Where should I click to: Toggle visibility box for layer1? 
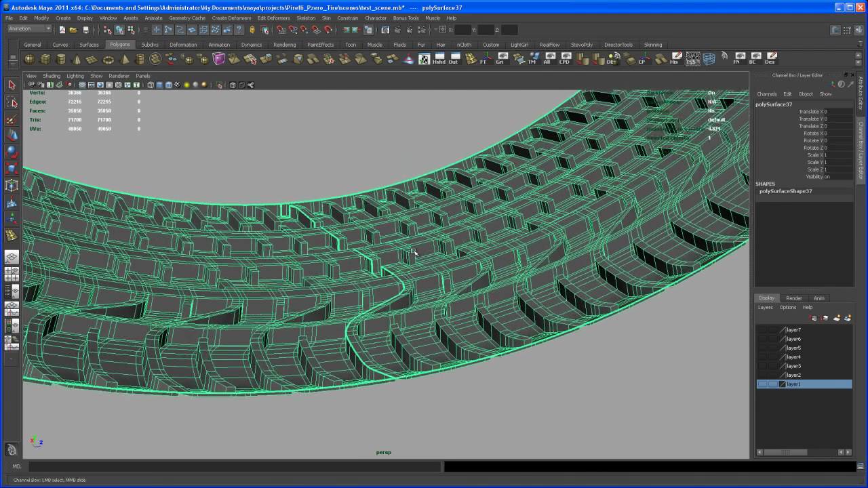[763, 384]
